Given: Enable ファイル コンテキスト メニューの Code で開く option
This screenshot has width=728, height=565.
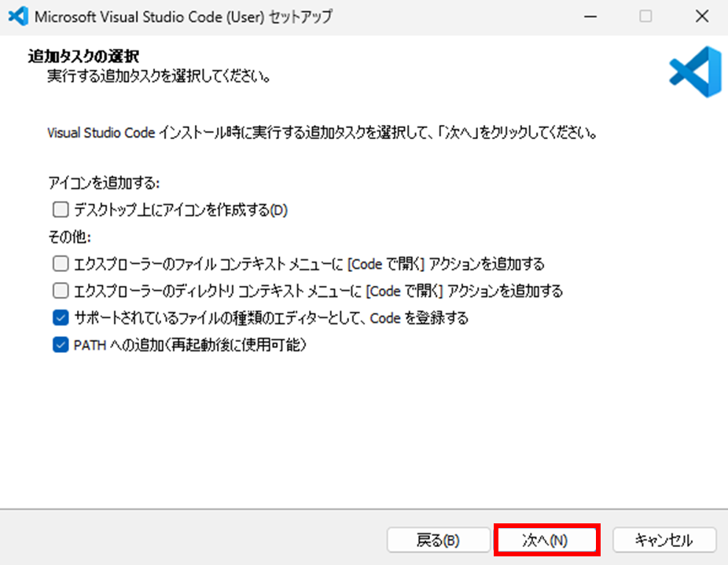Looking at the screenshot, I should [61, 263].
